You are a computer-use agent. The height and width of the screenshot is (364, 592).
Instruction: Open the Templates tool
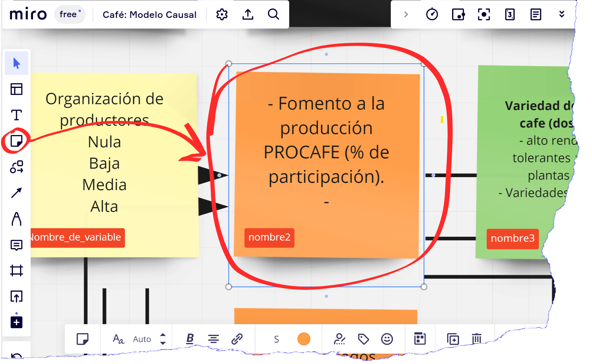(x=16, y=89)
